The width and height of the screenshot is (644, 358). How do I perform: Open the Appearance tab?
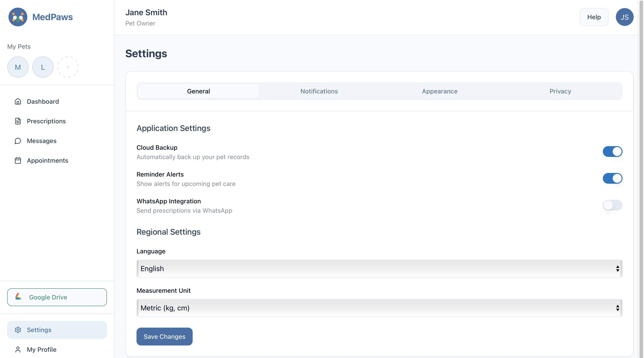click(439, 91)
